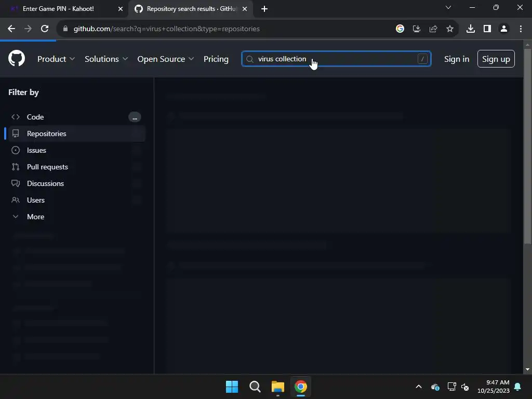Open the Pricing page
The height and width of the screenshot is (399, 532).
[216, 59]
